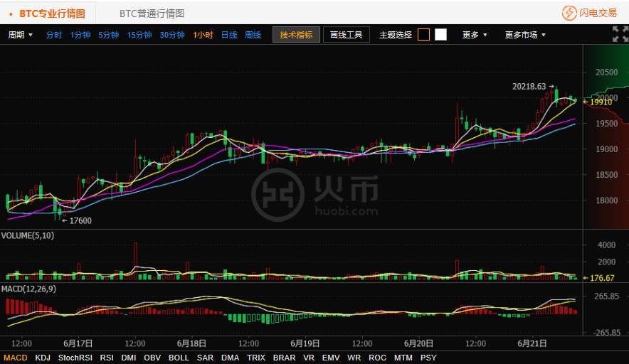Switch to the BTC普通行情图 tab
This screenshot has height=364, width=629.
tap(152, 14)
